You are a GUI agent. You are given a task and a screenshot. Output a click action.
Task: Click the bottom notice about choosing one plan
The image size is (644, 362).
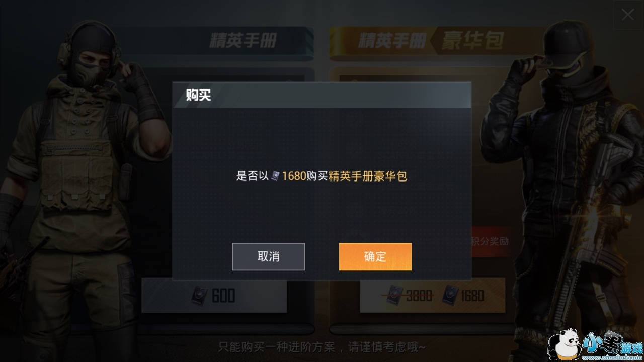pyautogui.click(x=322, y=347)
